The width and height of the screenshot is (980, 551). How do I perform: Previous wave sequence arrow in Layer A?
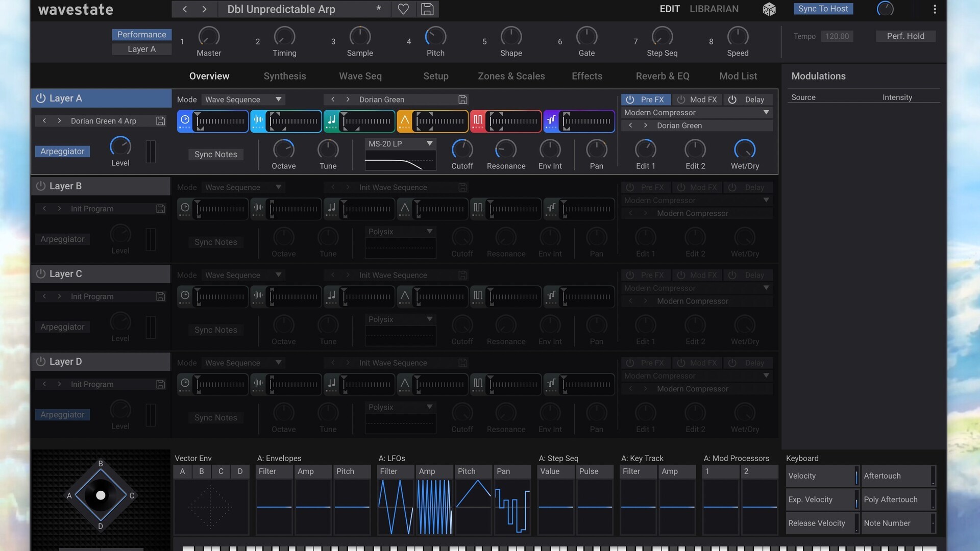[333, 99]
